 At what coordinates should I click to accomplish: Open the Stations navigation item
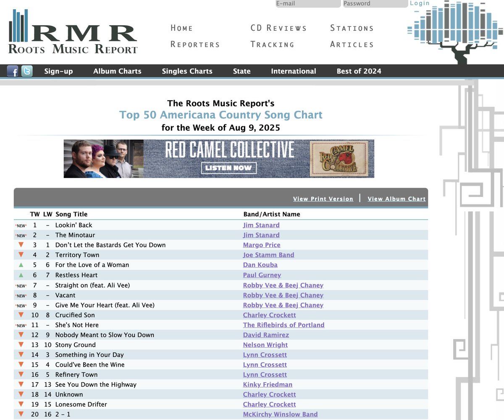click(352, 28)
